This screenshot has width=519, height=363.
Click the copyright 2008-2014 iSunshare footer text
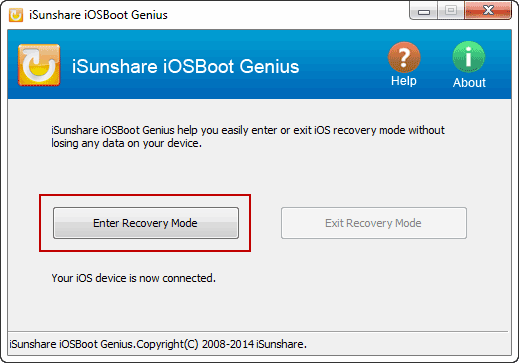click(158, 344)
